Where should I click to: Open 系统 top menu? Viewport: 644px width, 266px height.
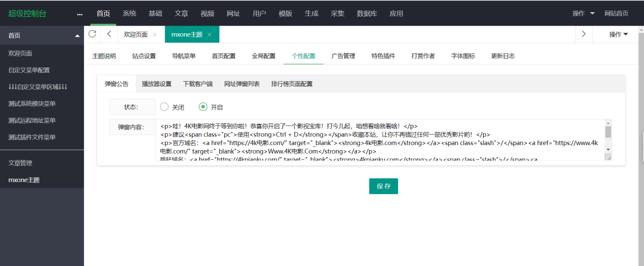click(129, 14)
